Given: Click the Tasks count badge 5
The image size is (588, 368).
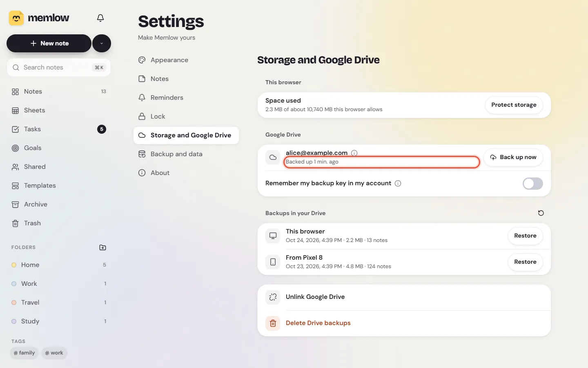Looking at the screenshot, I should [x=102, y=129].
